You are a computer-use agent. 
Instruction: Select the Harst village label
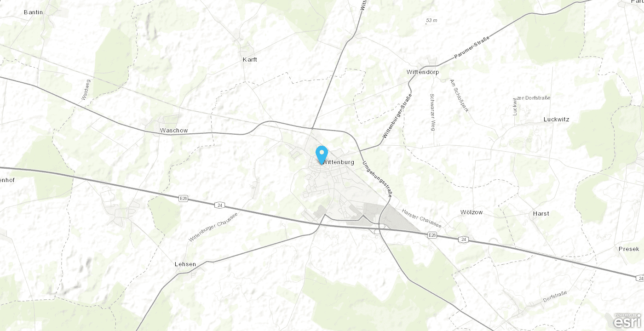541,213
